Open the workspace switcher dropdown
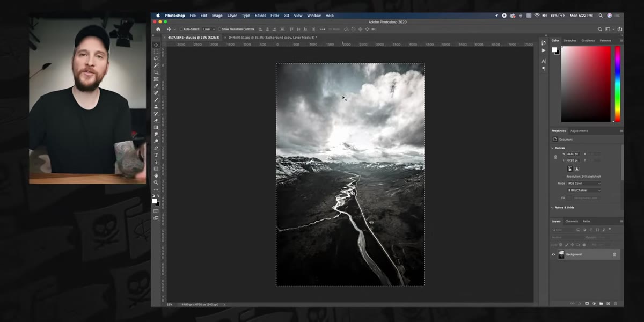 coord(609,29)
